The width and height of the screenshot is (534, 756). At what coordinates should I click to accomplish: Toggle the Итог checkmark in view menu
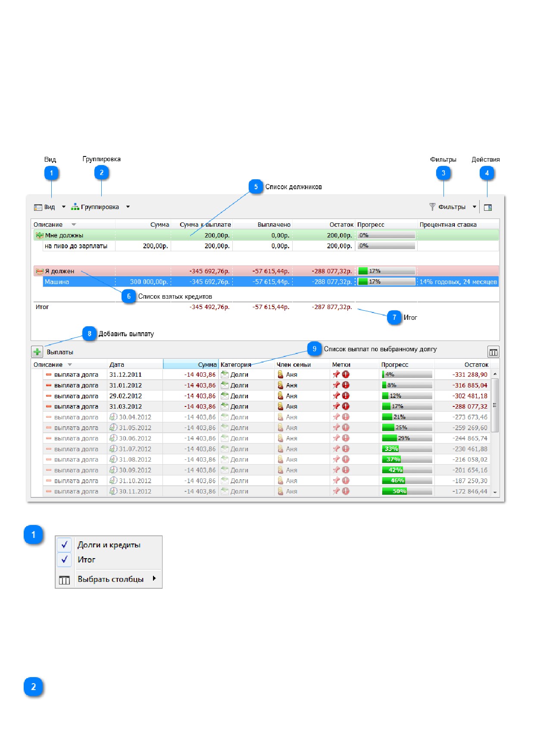coord(109,559)
